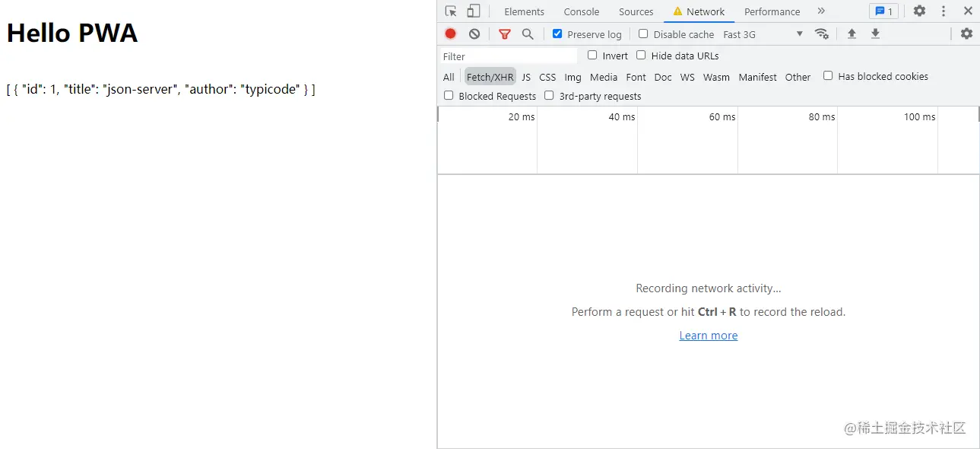Switch to the Elements tab
This screenshot has width=980, height=449.
point(525,11)
